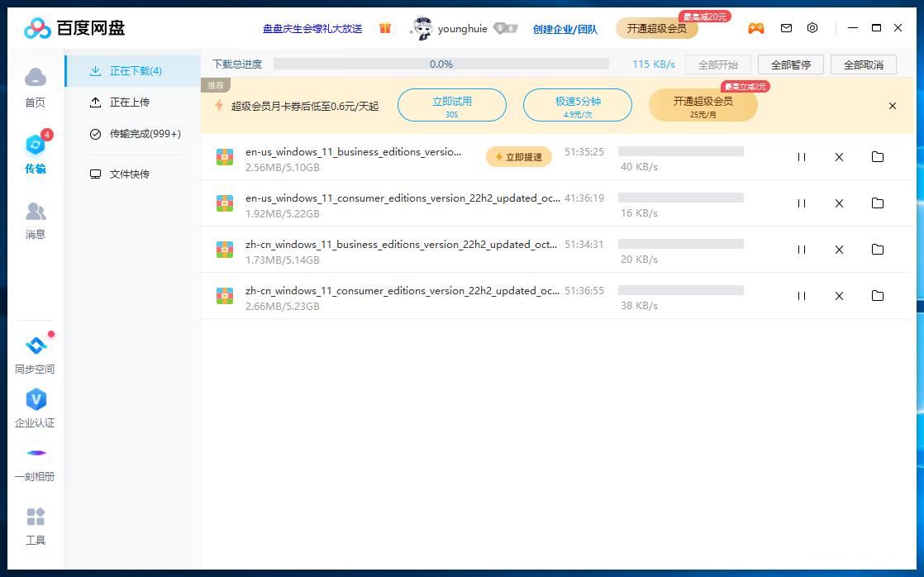This screenshot has width=924, height=577.
Task: Open settings hexagon icon in title bar
Action: [812, 28]
